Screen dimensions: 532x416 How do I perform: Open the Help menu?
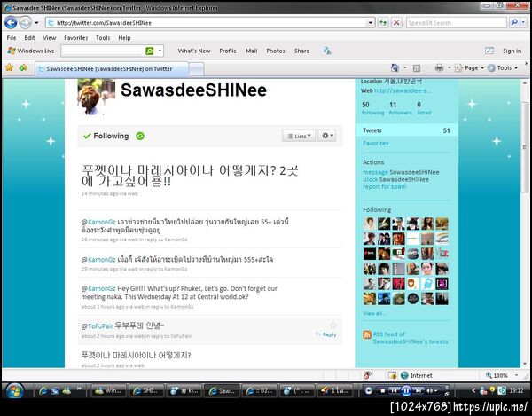point(124,37)
